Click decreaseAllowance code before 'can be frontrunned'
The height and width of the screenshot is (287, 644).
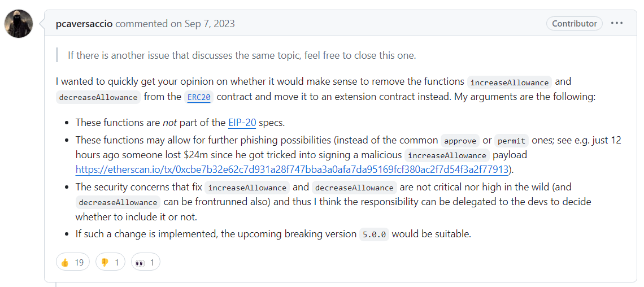point(118,202)
